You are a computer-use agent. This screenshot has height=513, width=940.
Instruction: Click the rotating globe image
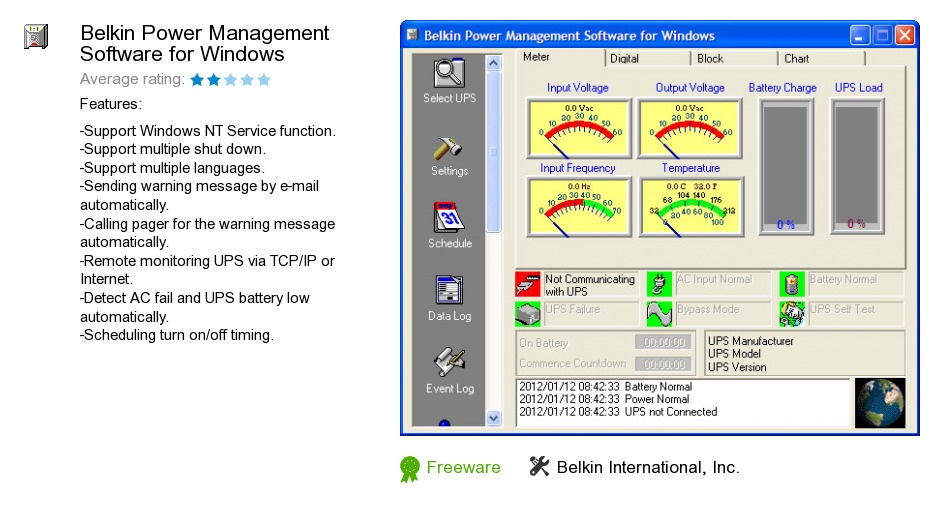879,403
